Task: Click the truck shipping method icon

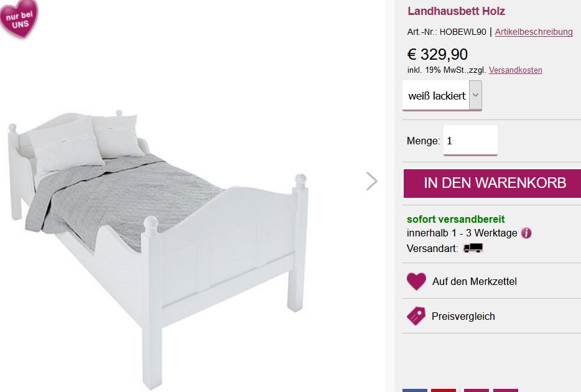Action: pos(473,248)
